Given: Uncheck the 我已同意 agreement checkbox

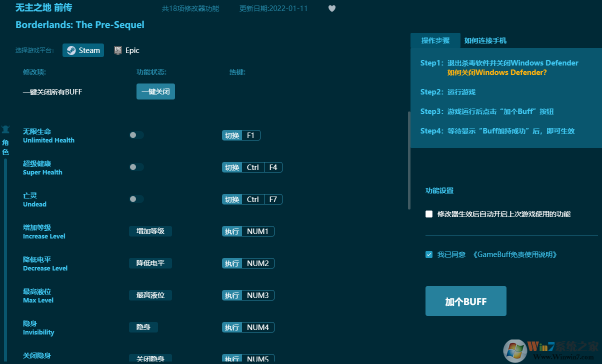Looking at the screenshot, I should point(428,254).
